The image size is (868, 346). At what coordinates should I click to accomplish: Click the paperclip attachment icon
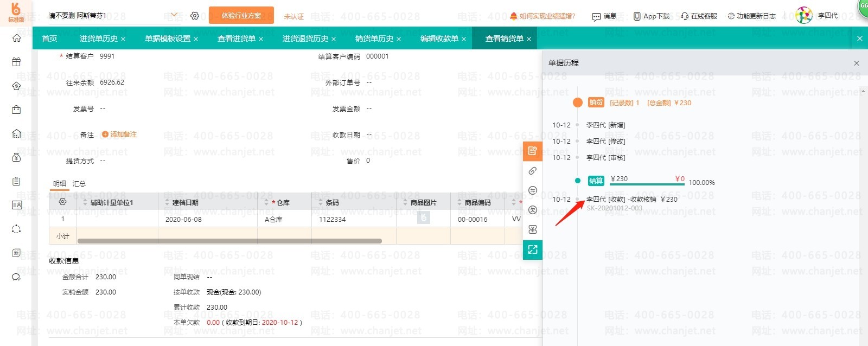533,171
